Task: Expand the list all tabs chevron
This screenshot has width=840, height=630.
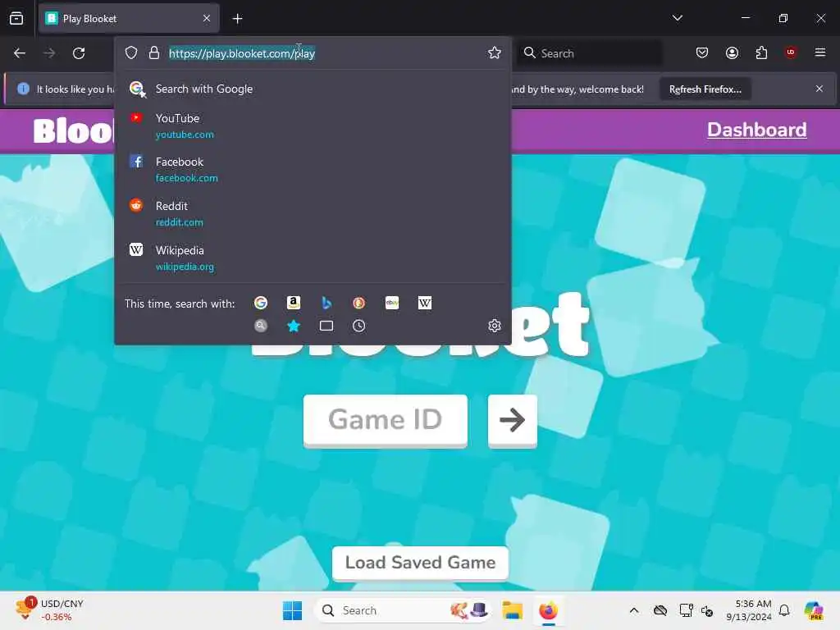Action: pyautogui.click(x=677, y=18)
